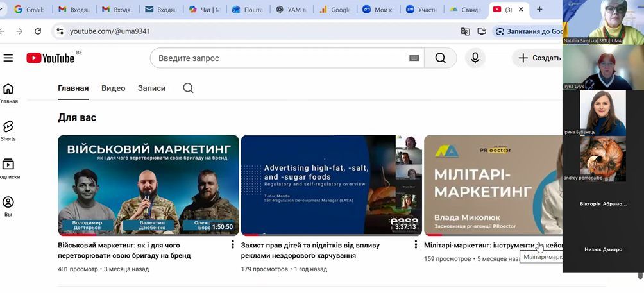Activate voice search microphone
Viewport: 644px width, 293px height.
(x=475, y=58)
